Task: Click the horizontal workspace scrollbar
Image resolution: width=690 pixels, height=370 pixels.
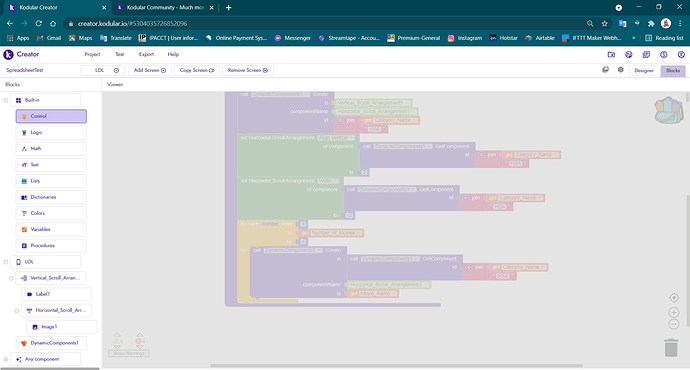Action: [x=396, y=366]
